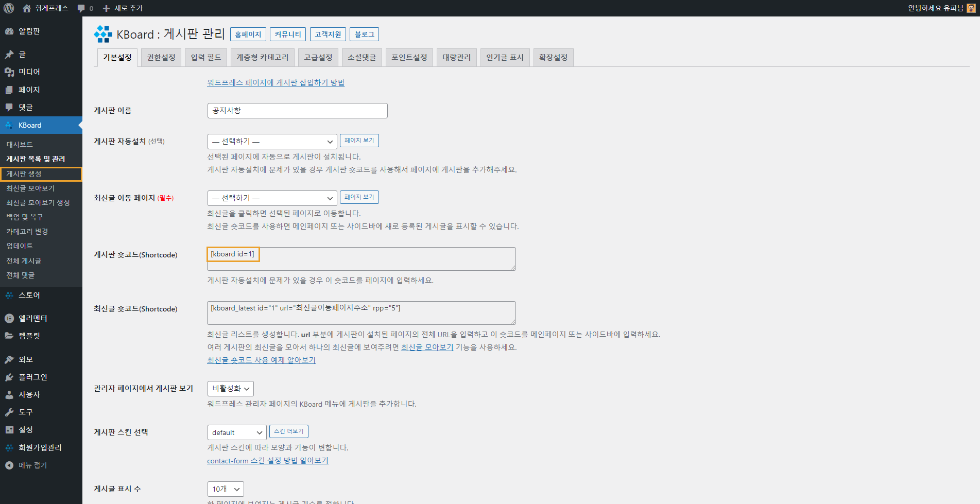Open the 업데이트 submenu item
Screen dimensions: 980x504
[20, 246]
